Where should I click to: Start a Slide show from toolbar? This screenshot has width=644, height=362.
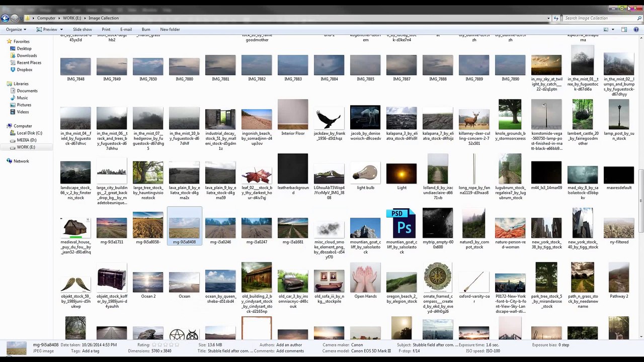(x=83, y=30)
